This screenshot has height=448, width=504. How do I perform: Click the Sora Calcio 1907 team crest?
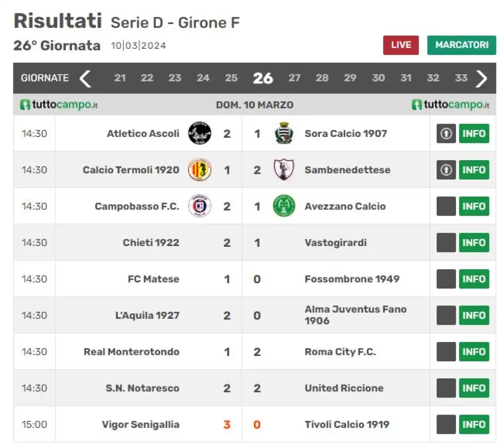[283, 133]
